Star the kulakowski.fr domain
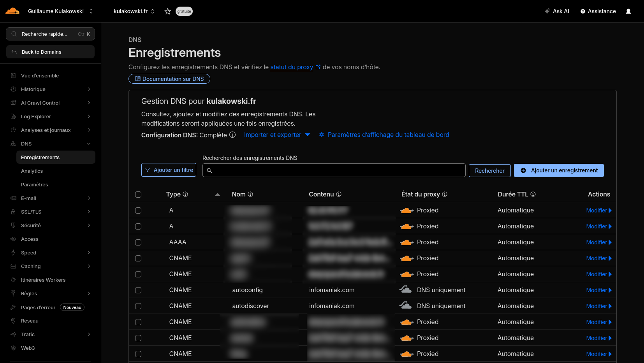 click(168, 11)
